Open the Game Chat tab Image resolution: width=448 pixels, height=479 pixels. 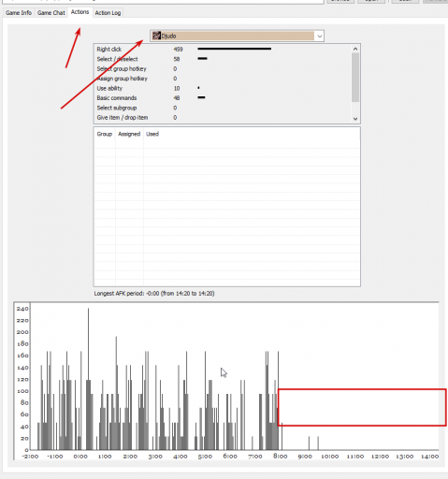coord(51,13)
